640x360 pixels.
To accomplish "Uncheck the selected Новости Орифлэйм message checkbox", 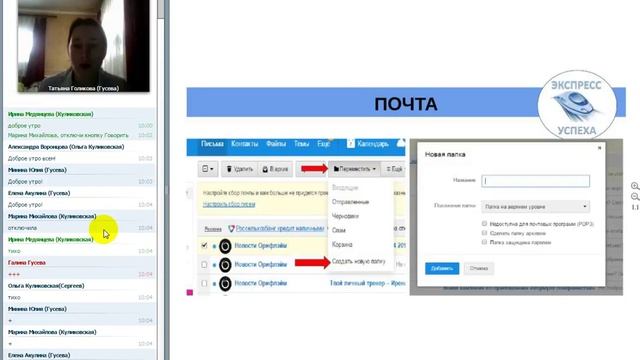I will 204,246.
